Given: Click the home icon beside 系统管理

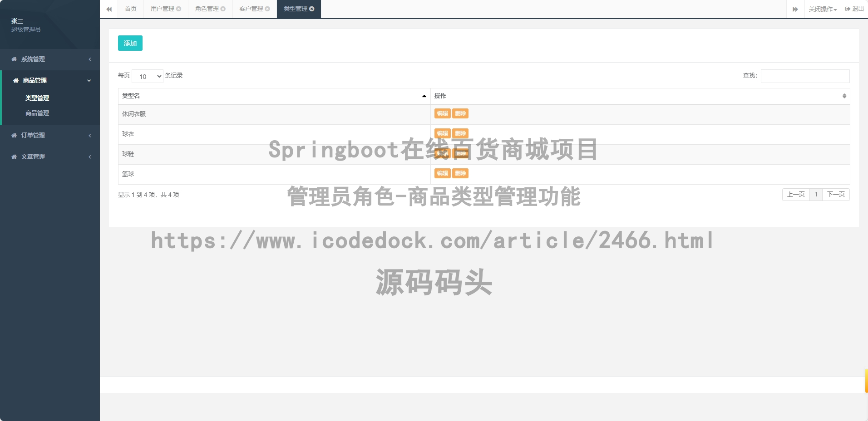Looking at the screenshot, I should coord(14,59).
